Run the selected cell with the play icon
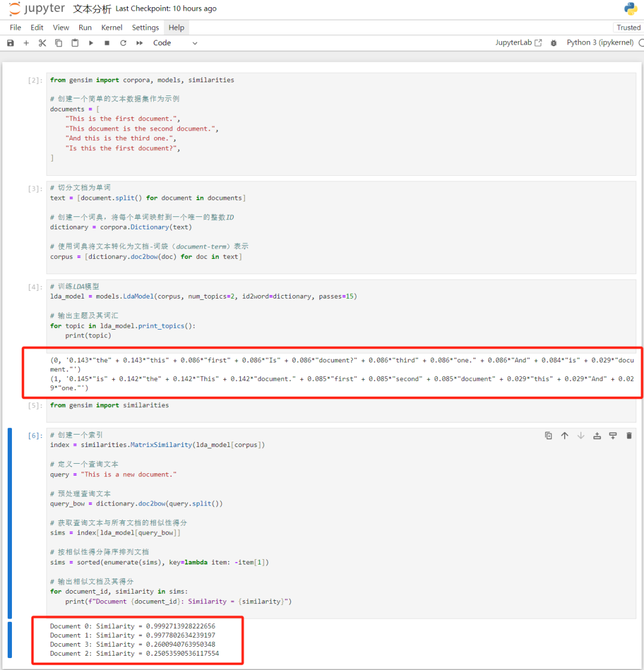The height and width of the screenshot is (670, 644). 91,43
